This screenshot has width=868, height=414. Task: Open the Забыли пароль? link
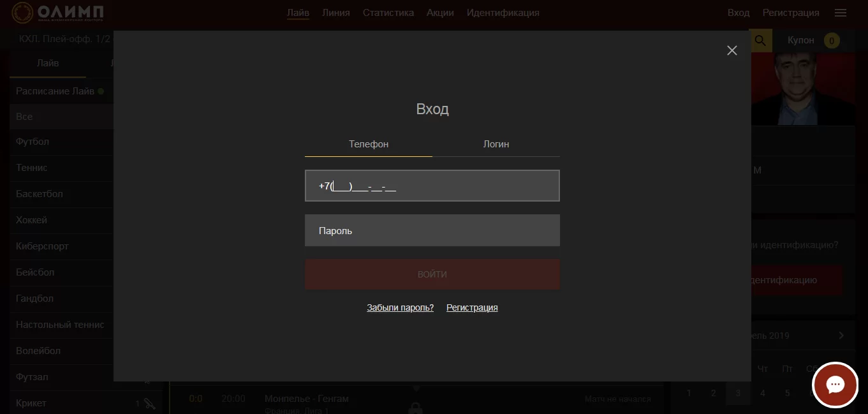pyautogui.click(x=400, y=307)
